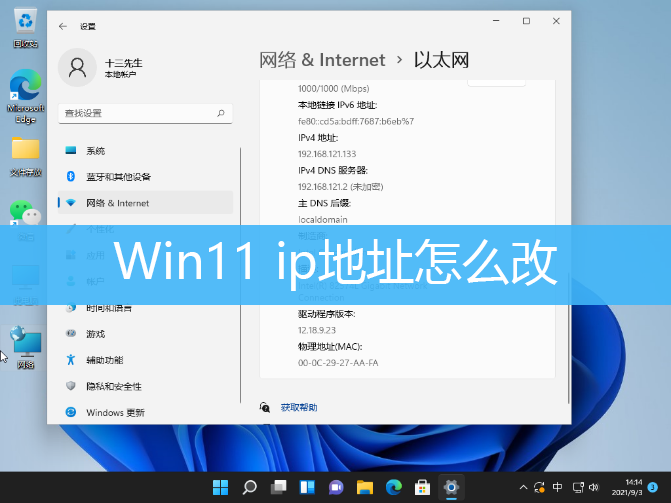The image size is (671, 503).
Task: Open the 游戏 settings category
Action: (95, 333)
